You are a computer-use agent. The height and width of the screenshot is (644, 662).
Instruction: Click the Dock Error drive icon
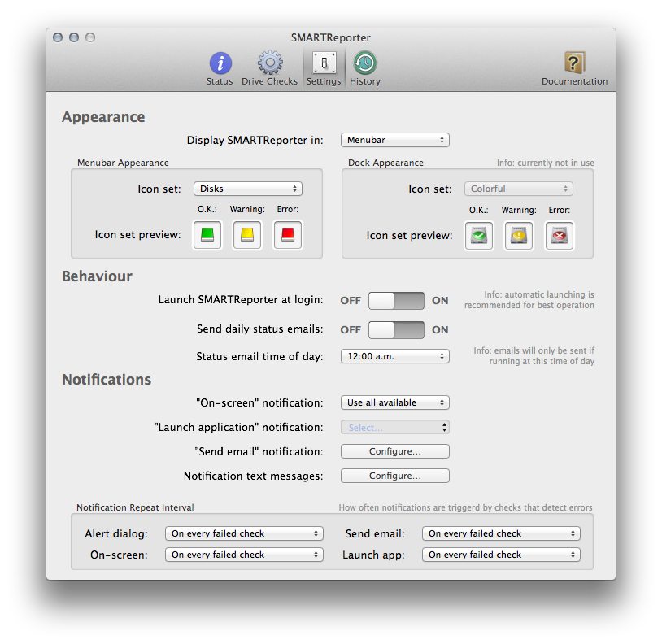pyautogui.click(x=560, y=236)
